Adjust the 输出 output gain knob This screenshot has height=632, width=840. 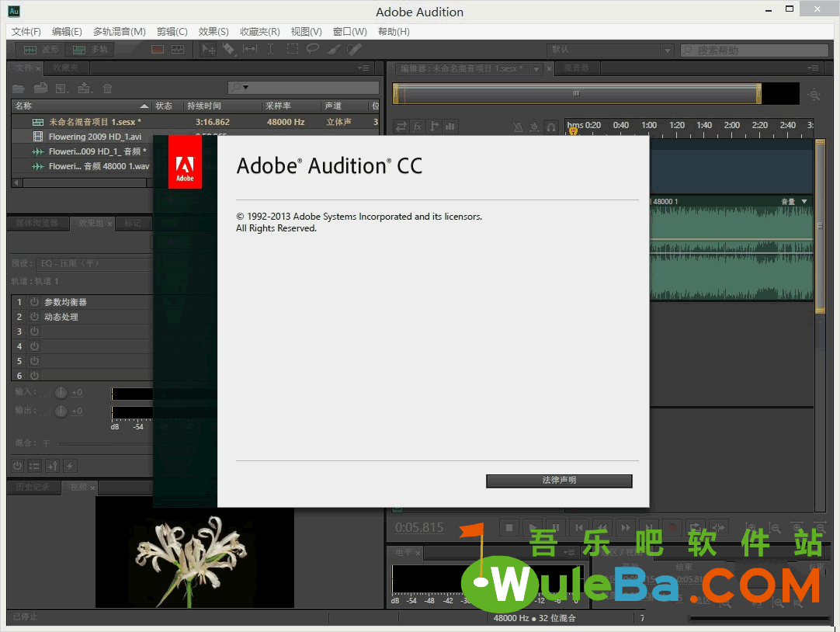(61, 411)
